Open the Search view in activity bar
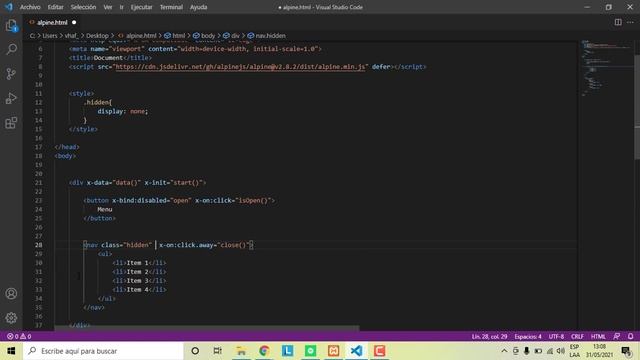This screenshot has height=360, width=640. click(11, 49)
